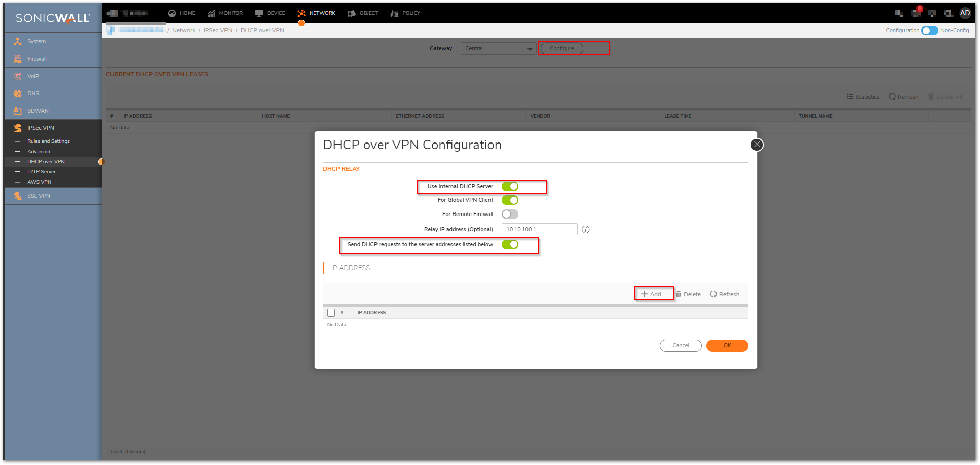
Task: Click the info icon beside Relay IP address
Action: click(x=585, y=230)
